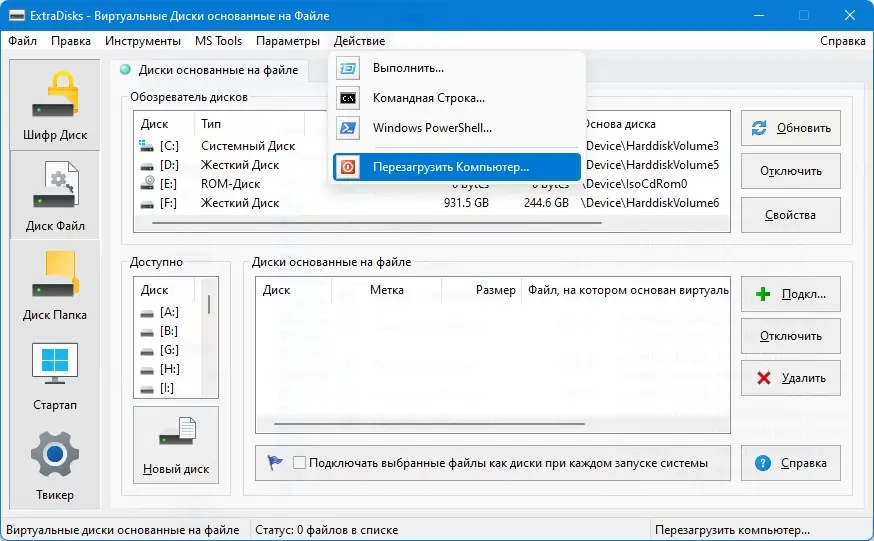
Task: Open the MS Tools menu
Action: click(218, 41)
